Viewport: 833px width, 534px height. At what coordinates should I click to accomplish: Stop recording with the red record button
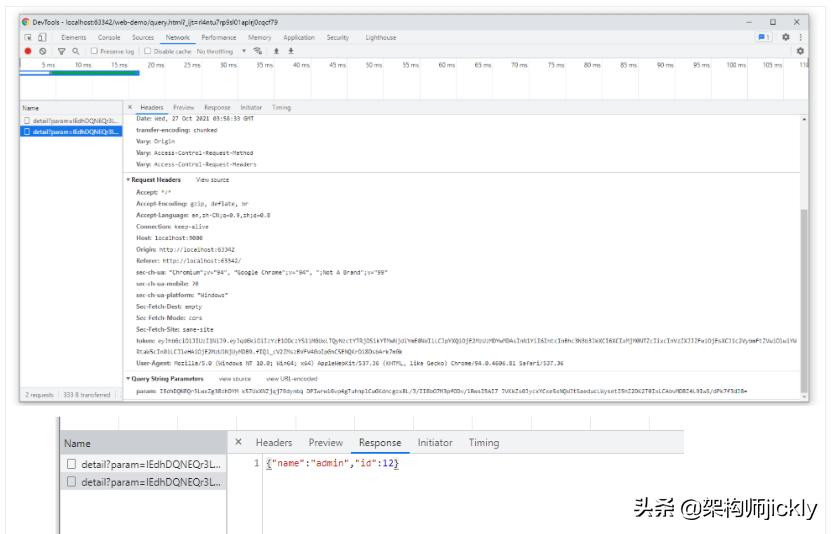pos(28,51)
